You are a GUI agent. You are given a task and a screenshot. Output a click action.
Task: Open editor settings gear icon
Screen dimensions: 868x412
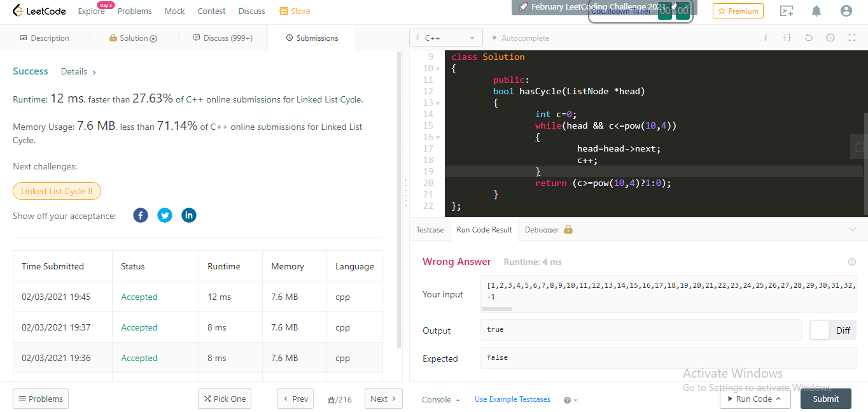(830, 38)
